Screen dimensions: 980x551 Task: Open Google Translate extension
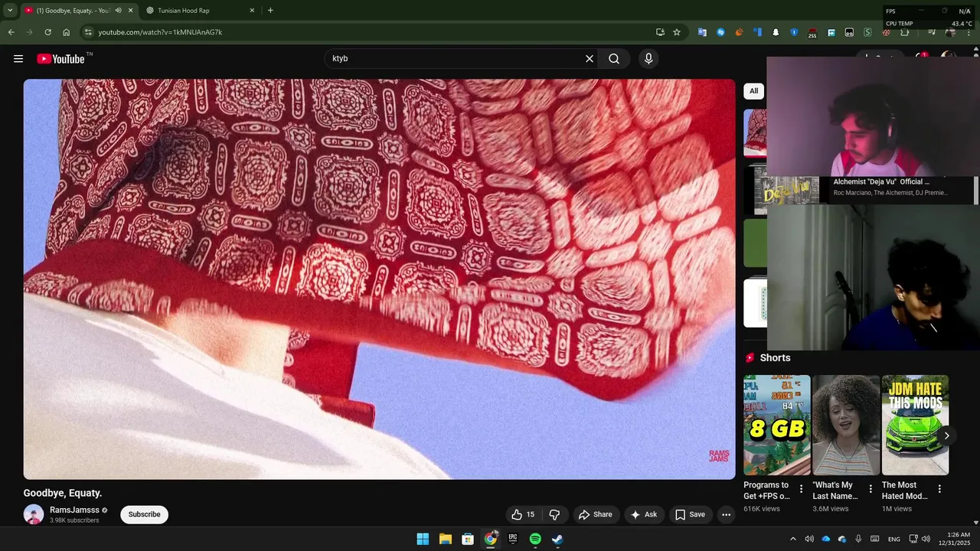[702, 32]
